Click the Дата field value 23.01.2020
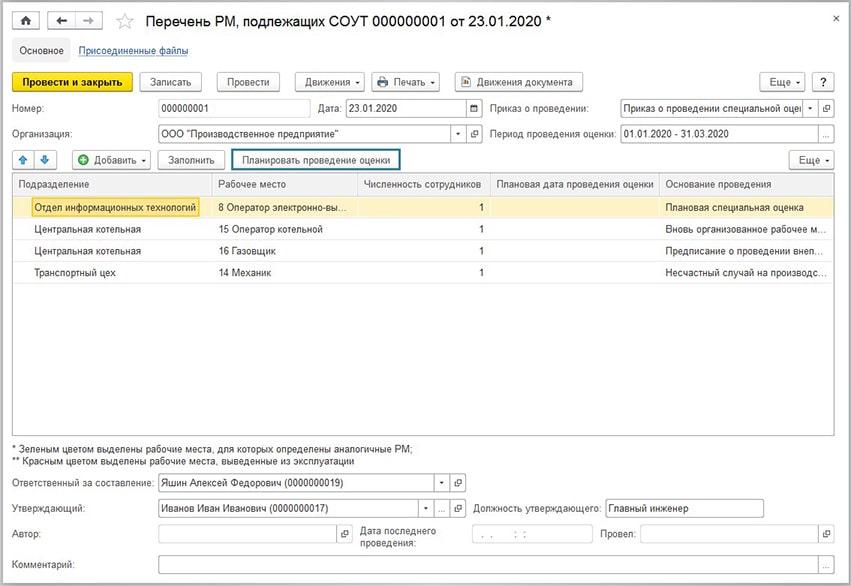Screen dimensions: 851x586 pyautogui.click(x=406, y=109)
